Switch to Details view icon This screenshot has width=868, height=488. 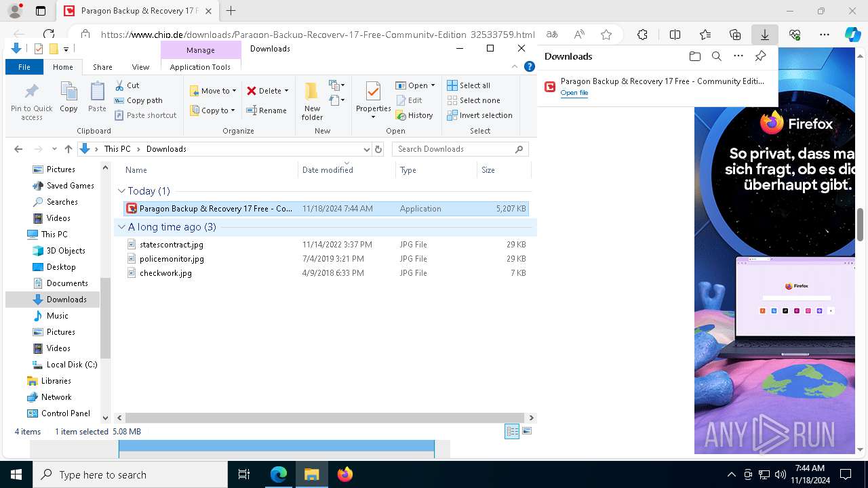(x=512, y=432)
